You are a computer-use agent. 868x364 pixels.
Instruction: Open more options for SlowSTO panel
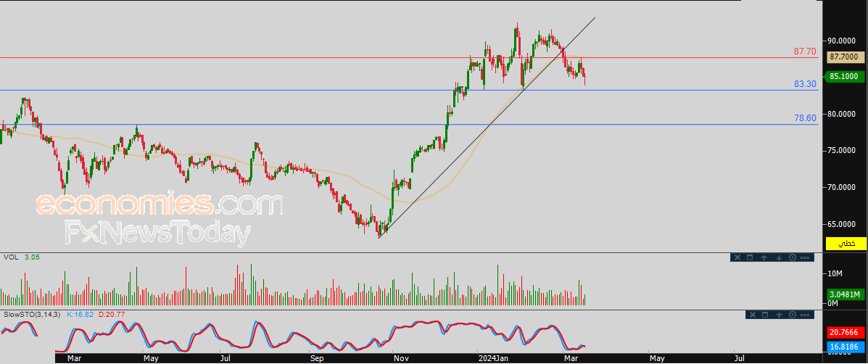pos(806,315)
